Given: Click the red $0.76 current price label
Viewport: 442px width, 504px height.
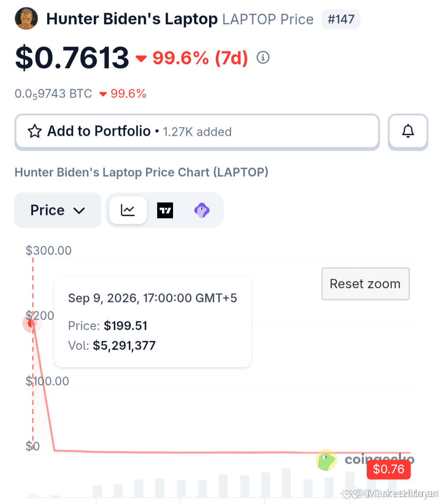Looking at the screenshot, I should pos(389,469).
